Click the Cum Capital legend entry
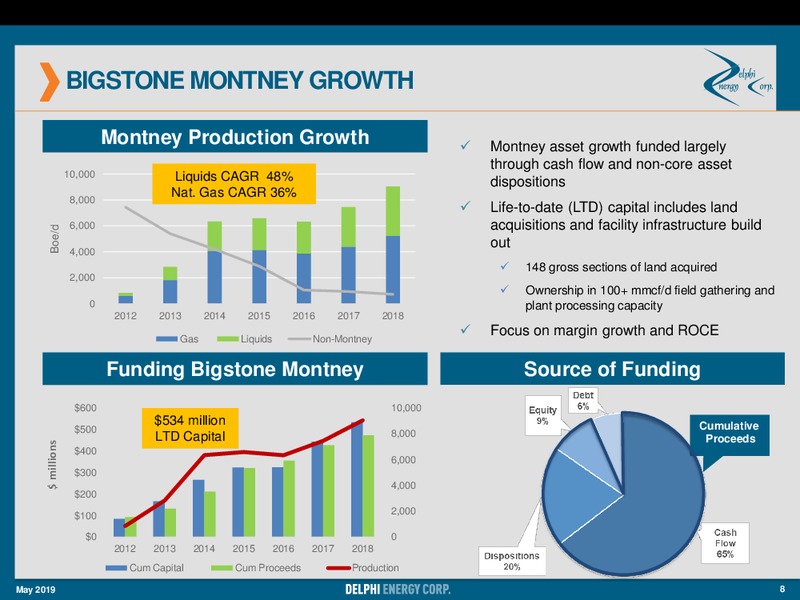The height and width of the screenshot is (600, 800). [145, 567]
